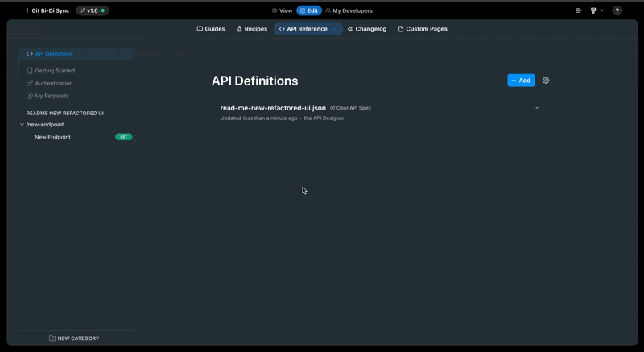
Task: Go to the Guides tab
Action: [211, 29]
